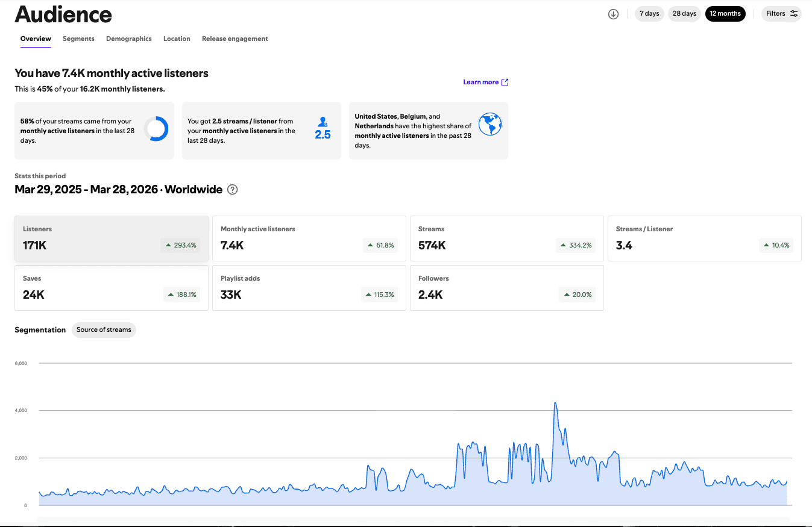Switch to the Segments tab
This screenshot has width=812, height=527.
click(x=78, y=39)
